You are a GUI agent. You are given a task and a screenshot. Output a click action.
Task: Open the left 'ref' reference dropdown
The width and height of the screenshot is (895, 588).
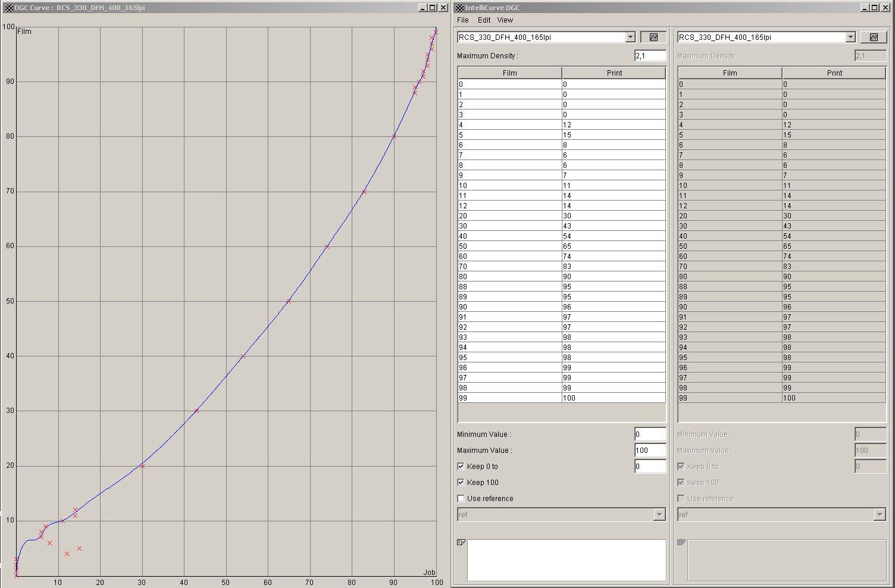pyautogui.click(x=659, y=515)
